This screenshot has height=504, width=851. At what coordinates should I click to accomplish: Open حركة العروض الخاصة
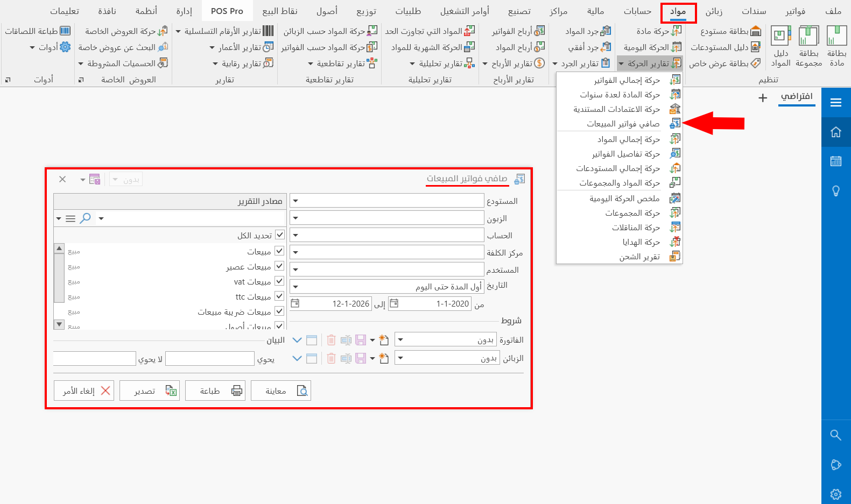[126, 31]
